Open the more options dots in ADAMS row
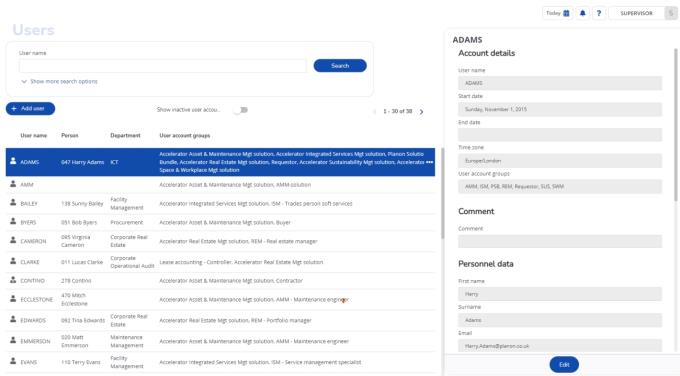Screen dimensions: 680x376 (x=429, y=162)
